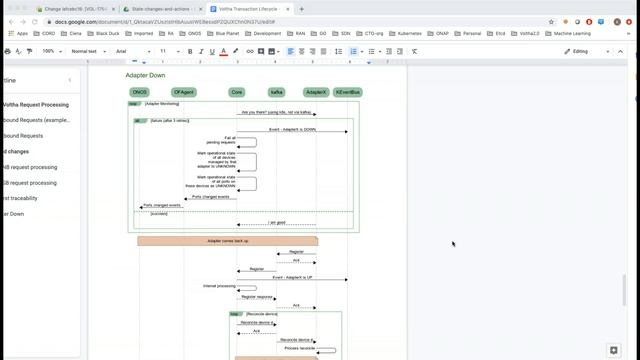The height and width of the screenshot is (360, 640).
Task: Open the Normal text style dropdown
Action: click(x=89, y=51)
